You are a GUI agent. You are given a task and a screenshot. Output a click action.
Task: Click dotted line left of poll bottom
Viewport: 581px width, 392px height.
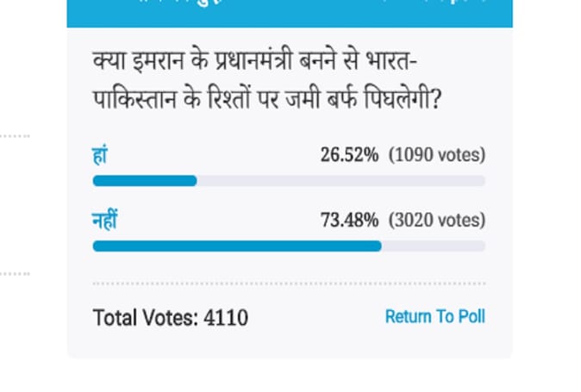[x=15, y=274]
